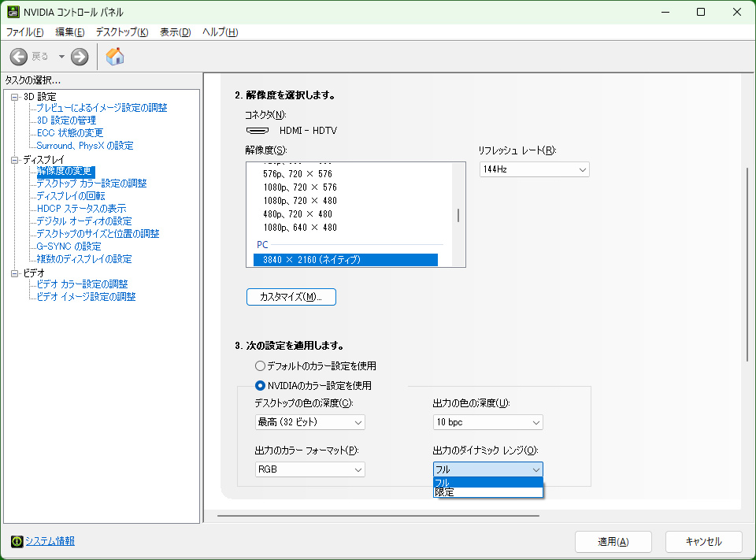
Task: Select G-SYNC の設定 in tree
Action: coord(69,246)
